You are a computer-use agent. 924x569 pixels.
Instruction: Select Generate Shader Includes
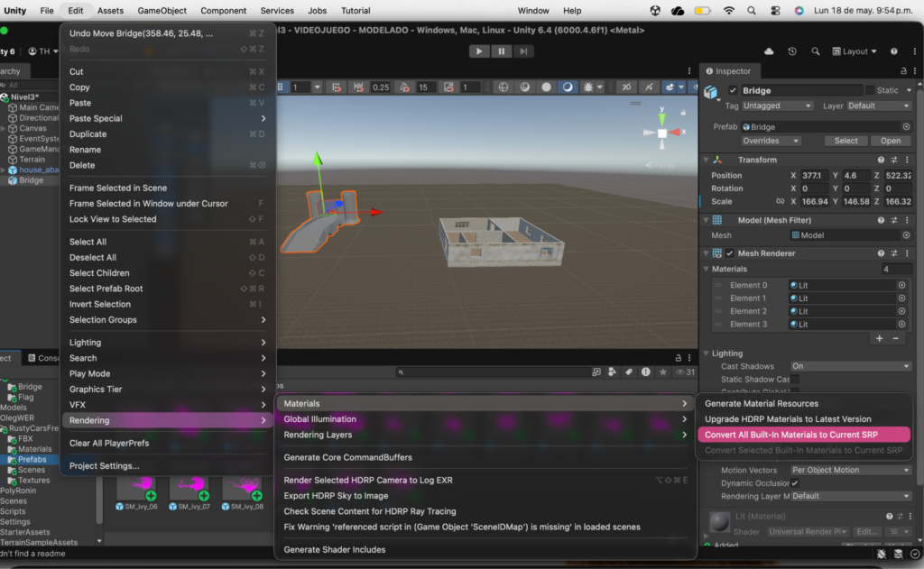coord(485,549)
